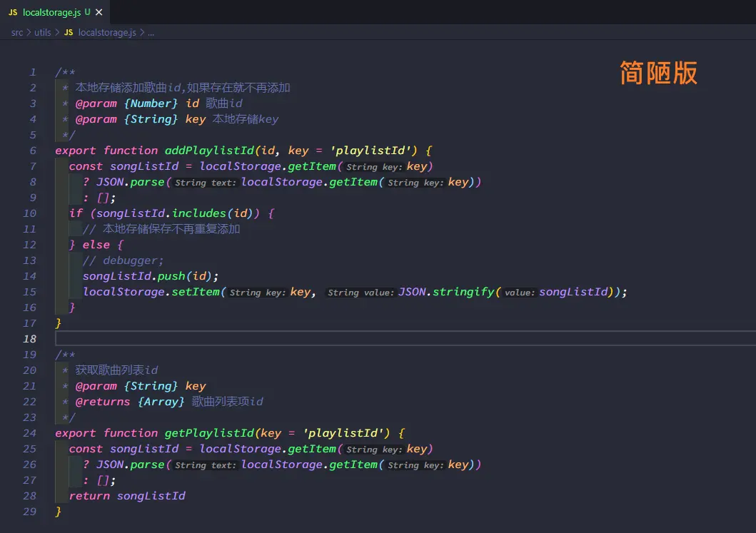Select the localstorage.js editor tab
The width and height of the screenshot is (756, 533).
[52, 12]
